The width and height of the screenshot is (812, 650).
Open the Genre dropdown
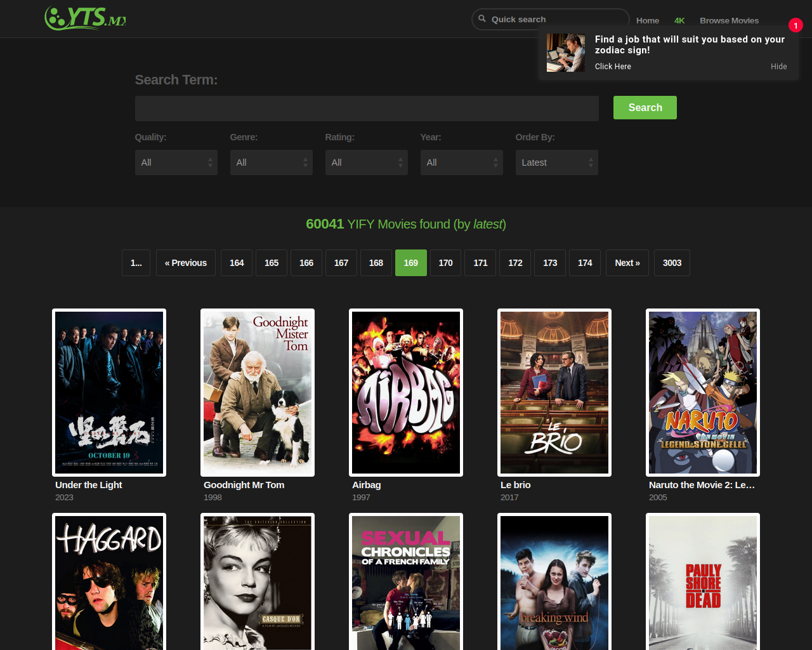click(272, 162)
